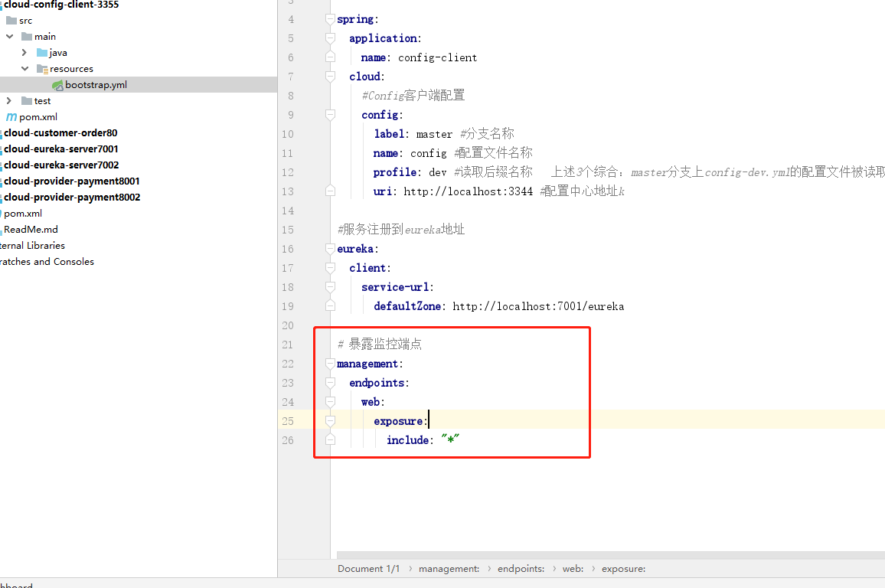Click the test folder icon

pyautogui.click(x=27, y=101)
